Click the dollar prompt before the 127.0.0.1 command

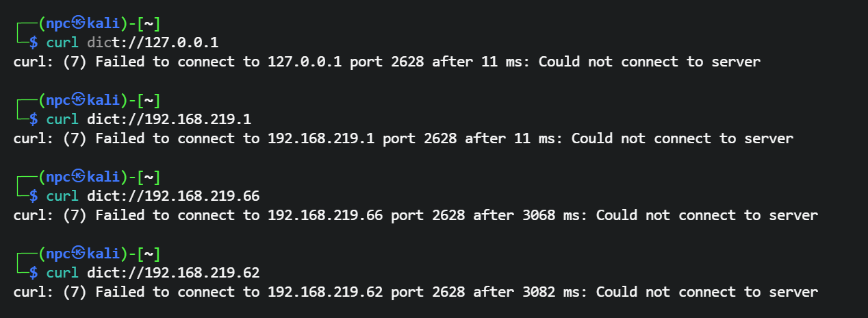tap(33, 42)
